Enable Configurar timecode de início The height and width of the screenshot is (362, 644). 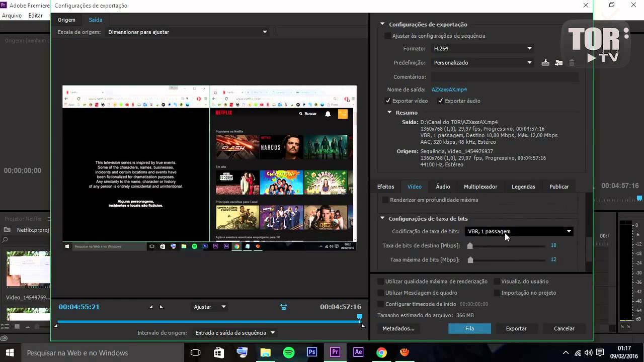(x=381, y=304)
